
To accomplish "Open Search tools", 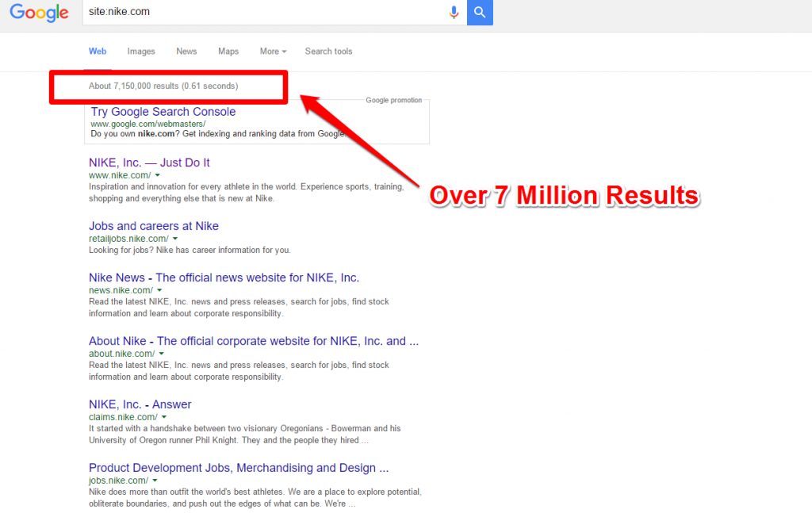I will coord(328,52).
